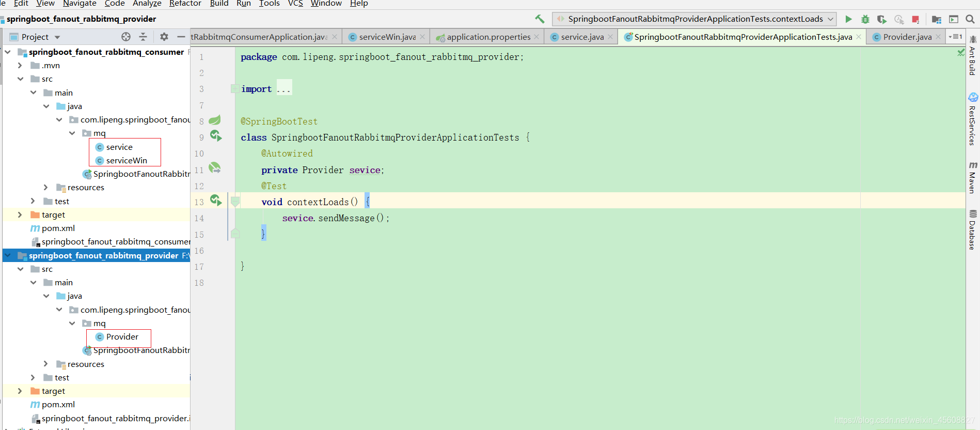Open the RestServices tool window
Viewport: 980px width, 430px height.
973,119
